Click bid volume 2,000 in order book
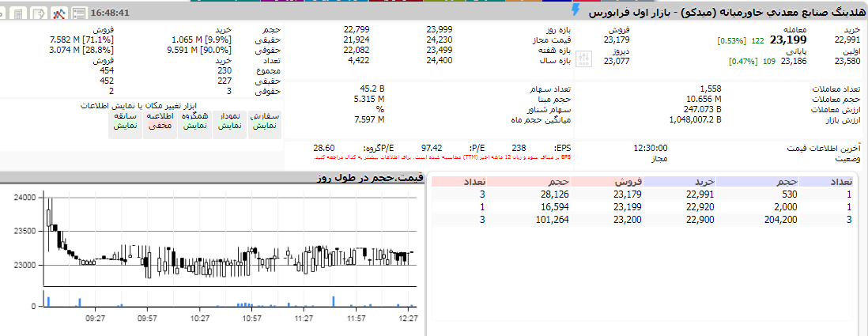Screen dimensions: 868x336 point(786,207)
